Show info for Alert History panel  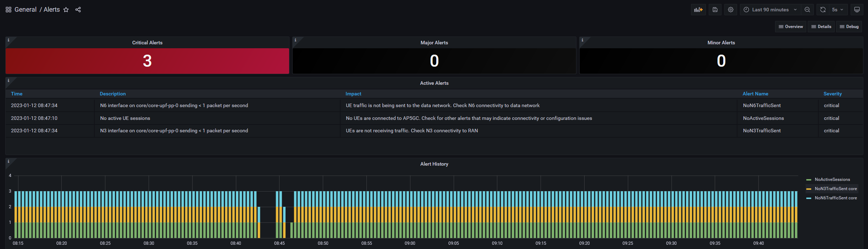9,161
